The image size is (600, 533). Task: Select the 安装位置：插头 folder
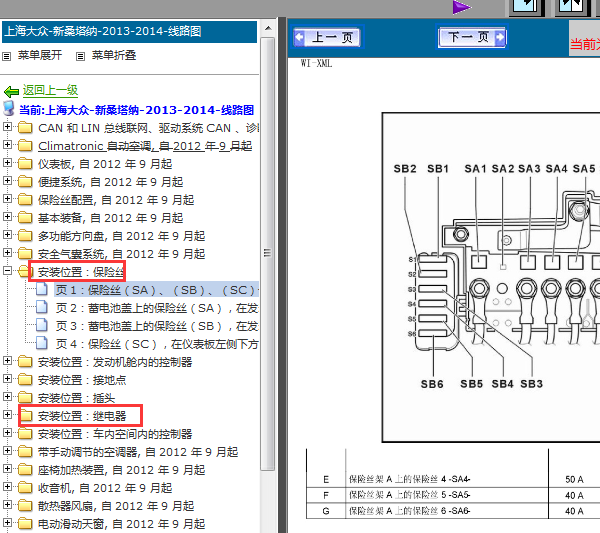[x=76, y=398]
